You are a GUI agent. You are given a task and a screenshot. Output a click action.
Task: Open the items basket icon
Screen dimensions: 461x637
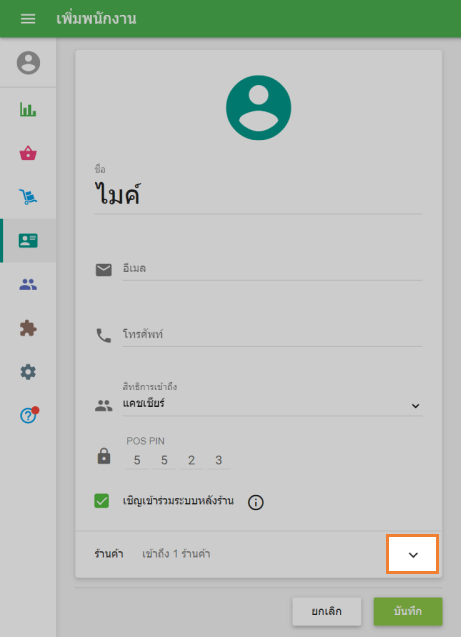pyautogui.click(x=28, y=153)
